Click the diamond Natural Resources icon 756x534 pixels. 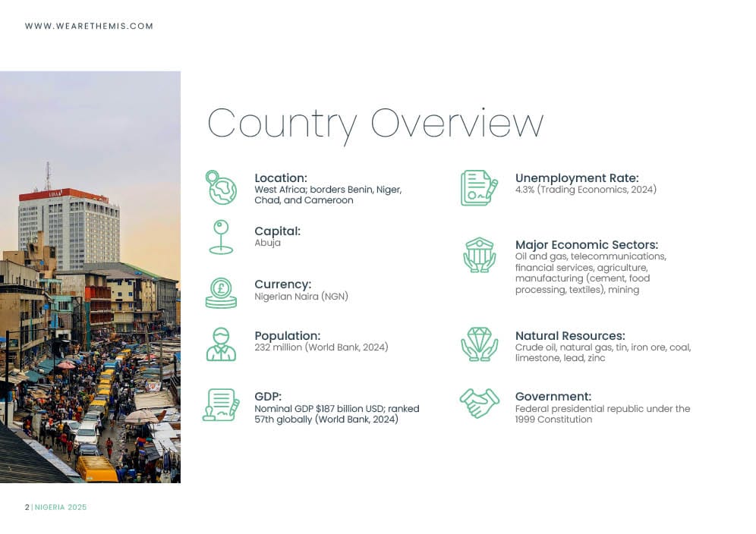click(479, 344)
